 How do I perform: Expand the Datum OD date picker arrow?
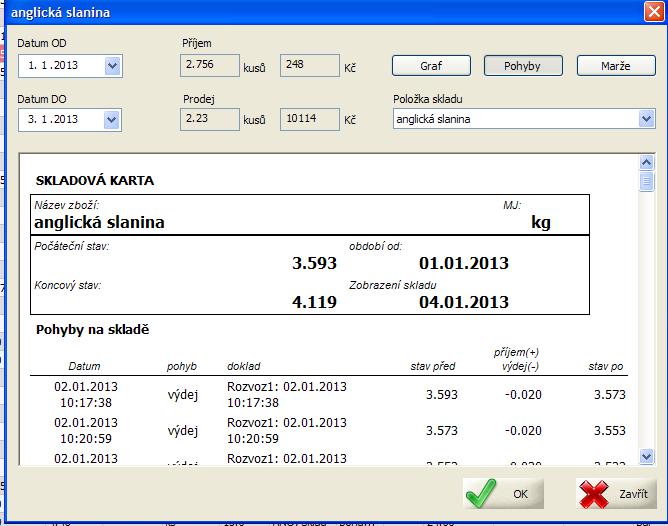click(x=112, y=66)
